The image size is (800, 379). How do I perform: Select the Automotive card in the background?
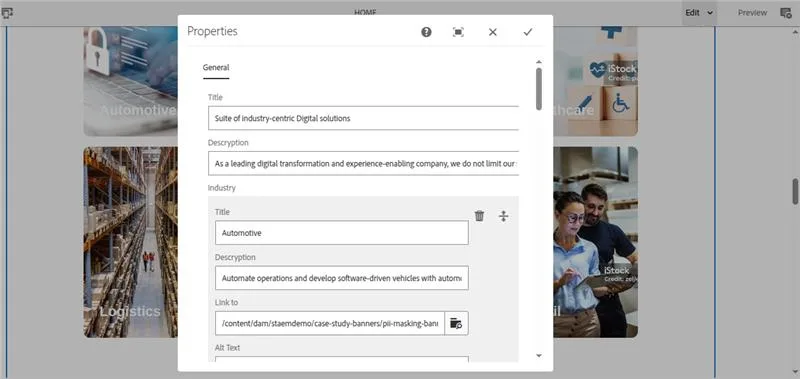[131, 82]
